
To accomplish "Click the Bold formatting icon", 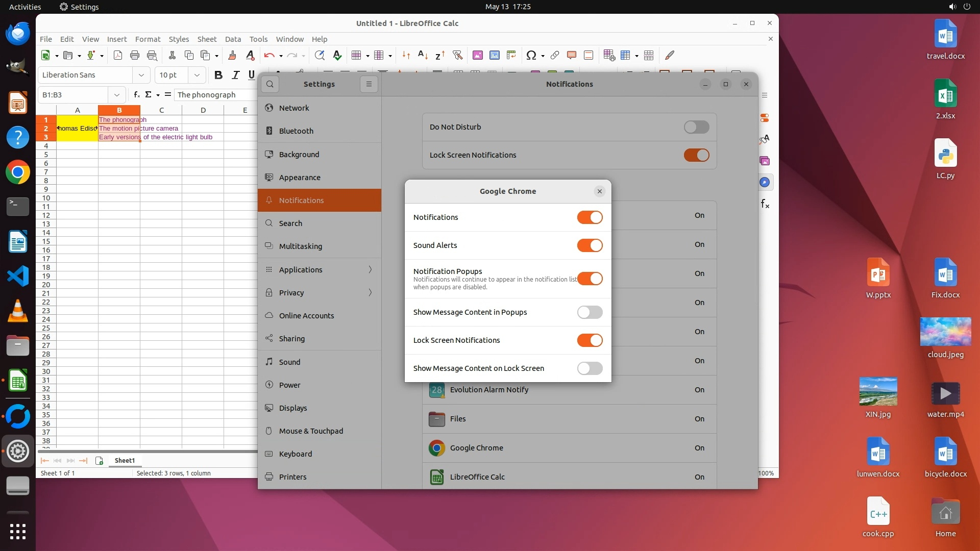I will (x=218, y=75).
